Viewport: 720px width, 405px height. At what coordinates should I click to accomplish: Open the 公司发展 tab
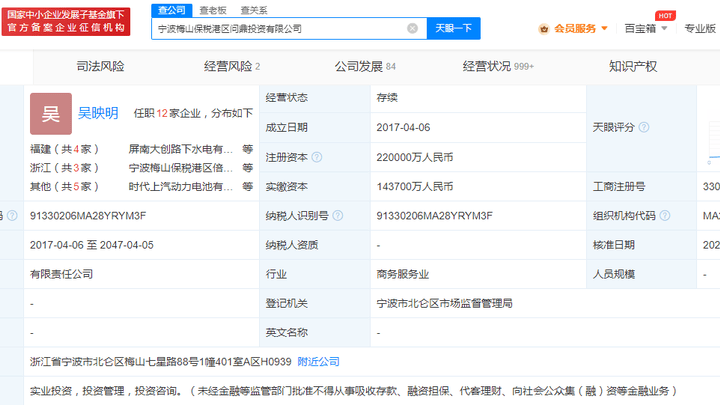[365, 67]
